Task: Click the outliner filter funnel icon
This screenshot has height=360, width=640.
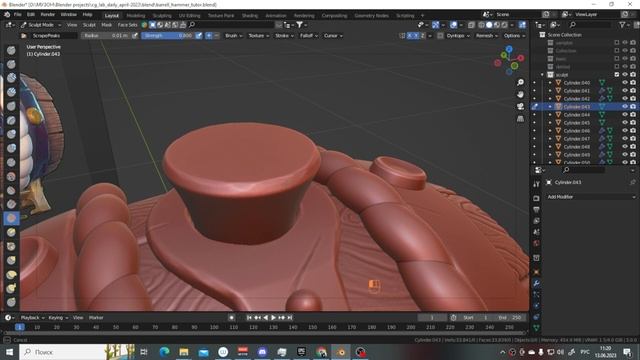Action: tap(622, 25)
